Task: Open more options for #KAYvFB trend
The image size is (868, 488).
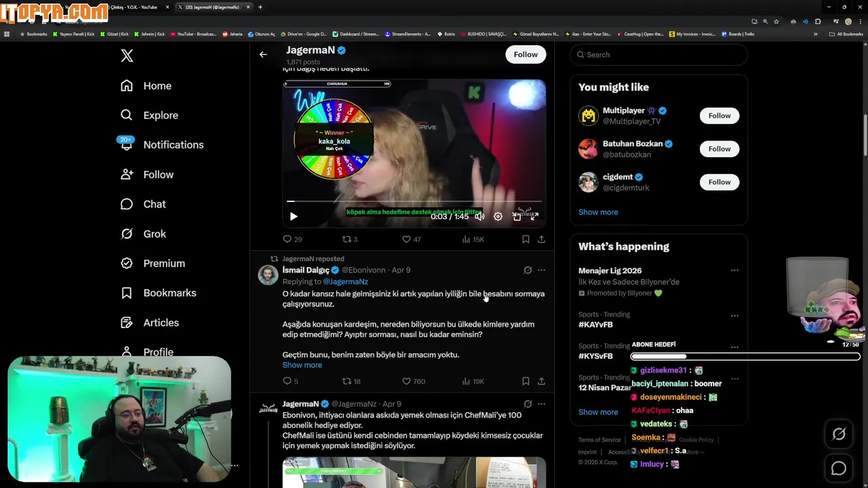Action: [734, 315]
